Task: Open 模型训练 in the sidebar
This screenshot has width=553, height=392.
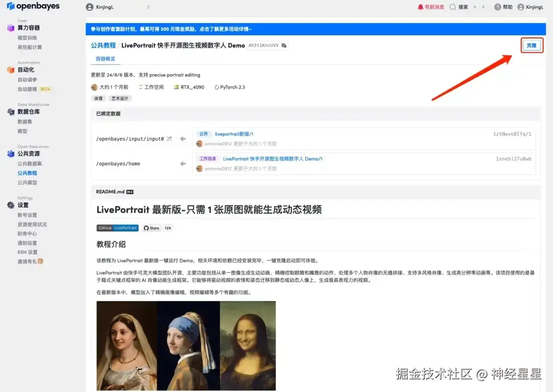Action: click(x=27, y=38)
